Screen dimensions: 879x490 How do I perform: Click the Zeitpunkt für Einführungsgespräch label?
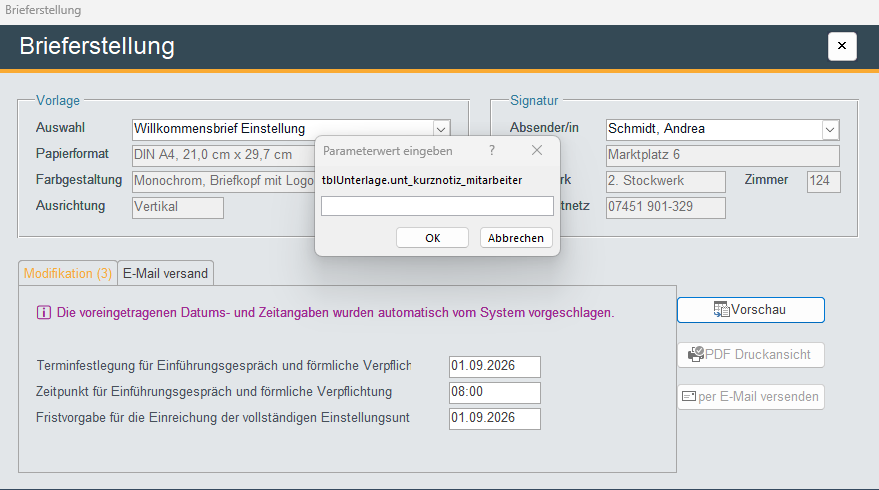214,391
